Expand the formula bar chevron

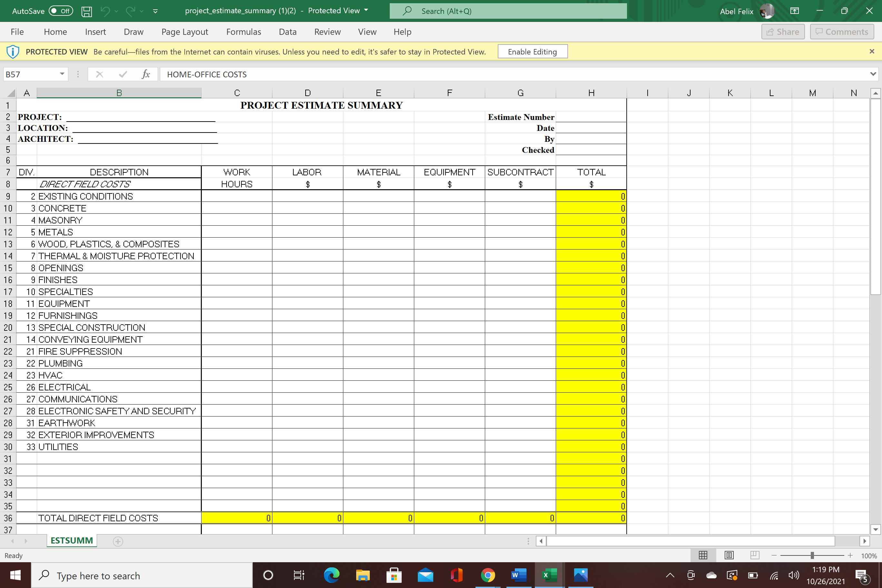click(873, 74)
